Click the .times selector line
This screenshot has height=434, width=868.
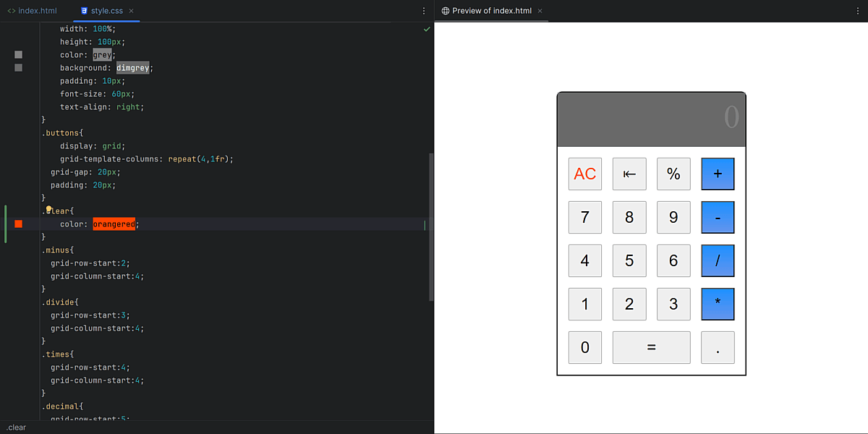pyautogui.click(x=58, y=354)
